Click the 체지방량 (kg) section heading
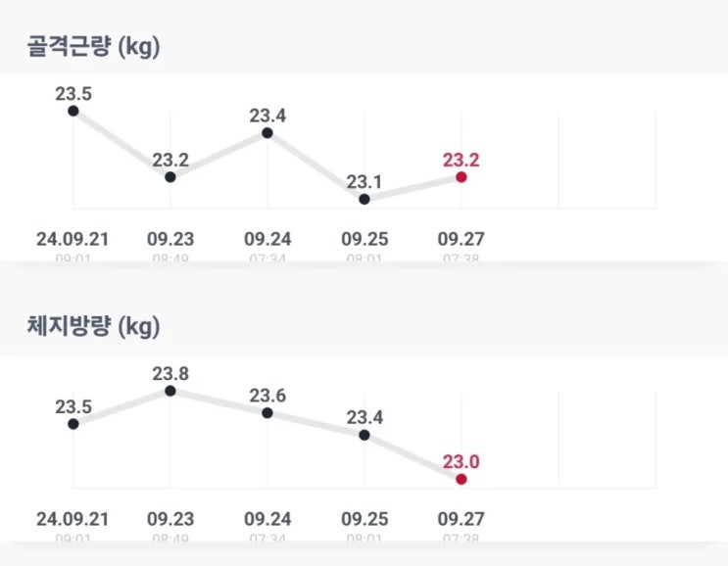The image size is (728, 566). [x=92, y=326]
